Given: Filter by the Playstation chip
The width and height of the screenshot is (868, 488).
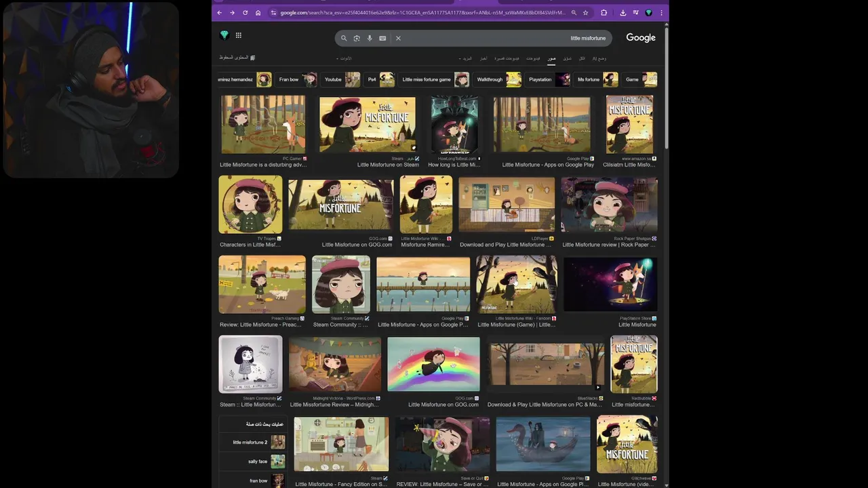Looking at the screenshot, I should click(x=547, y=79).
